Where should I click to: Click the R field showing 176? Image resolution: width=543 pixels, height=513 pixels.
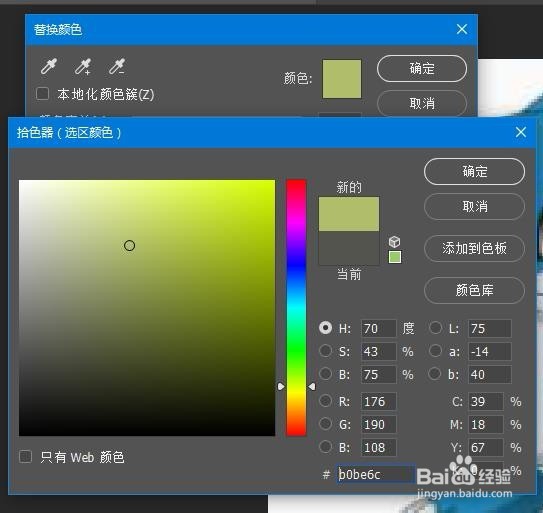coord(379,401)
